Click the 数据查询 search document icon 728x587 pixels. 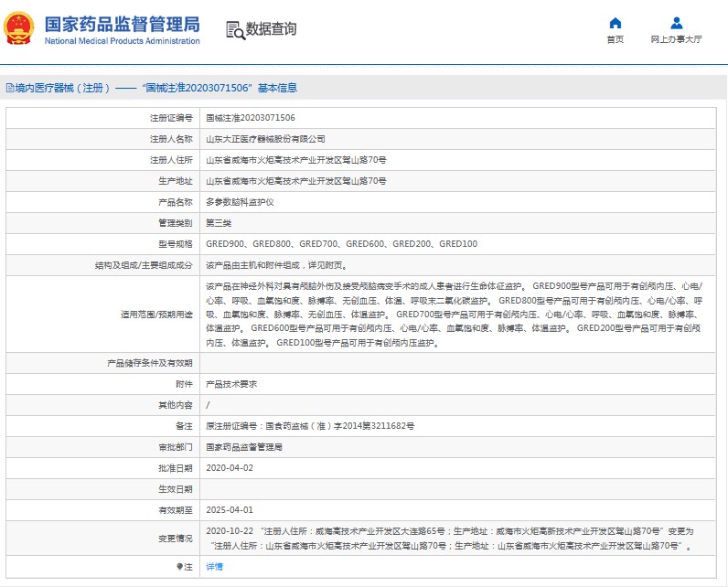pos(235,30)
